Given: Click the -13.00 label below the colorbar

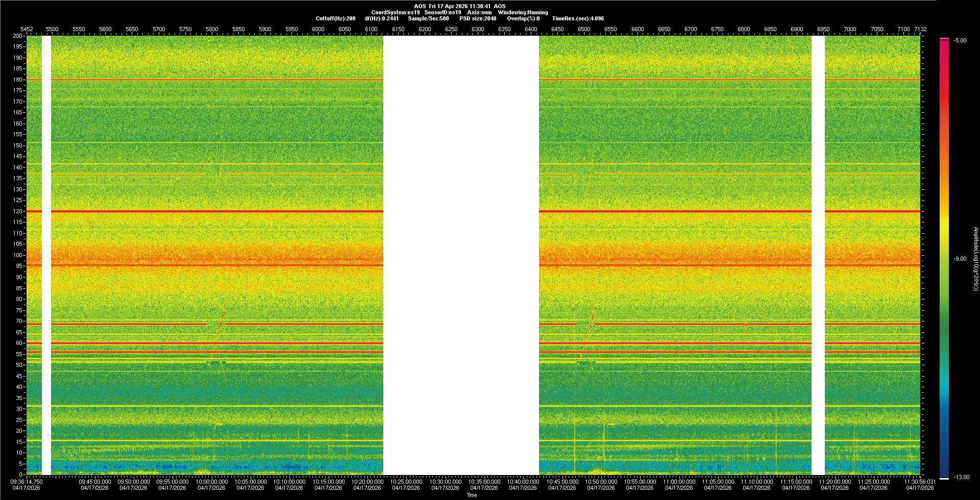Looking at the screenshot, I should click(x=961, y=477).
